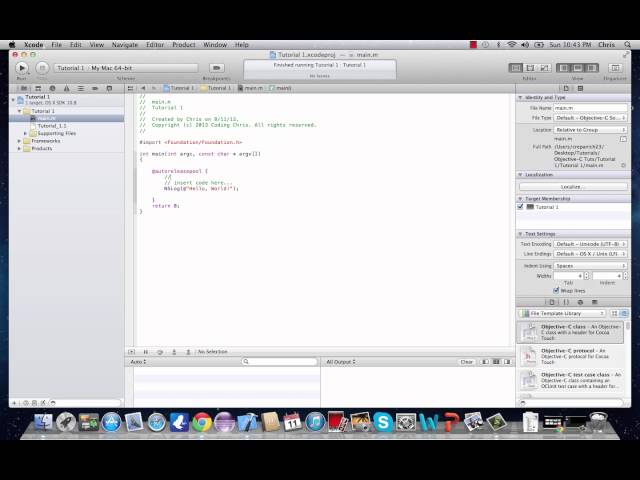Click the Run button in Xcode toolbar
Image resolution: width=640 pixels, height=480 pixels.
click(22, 68)
